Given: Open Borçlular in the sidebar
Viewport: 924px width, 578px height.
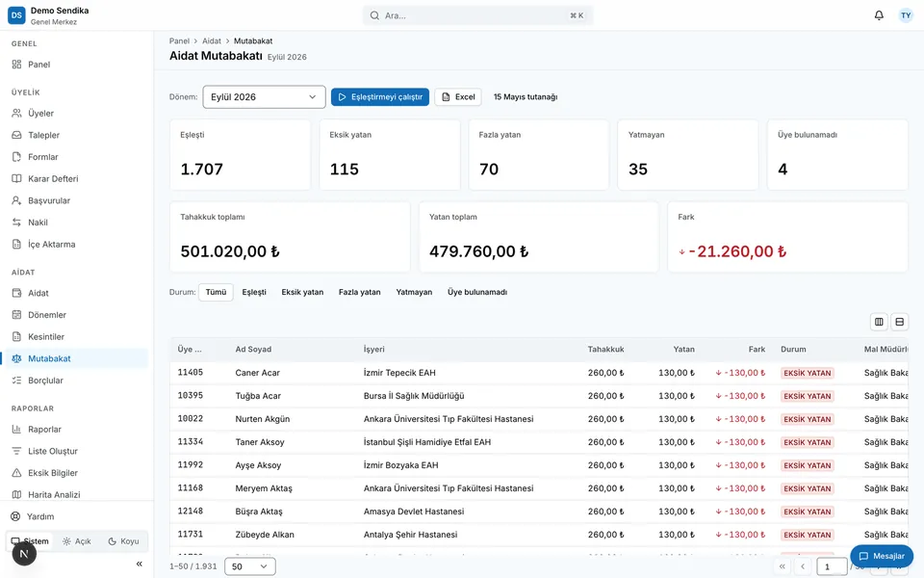Looking at the screenshot, I should (77, 381).
